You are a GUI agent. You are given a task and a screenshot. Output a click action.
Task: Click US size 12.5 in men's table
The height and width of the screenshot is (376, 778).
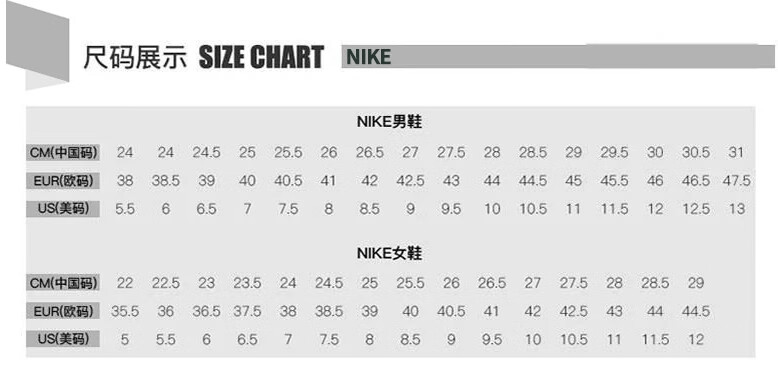click(x=696, y=209)
